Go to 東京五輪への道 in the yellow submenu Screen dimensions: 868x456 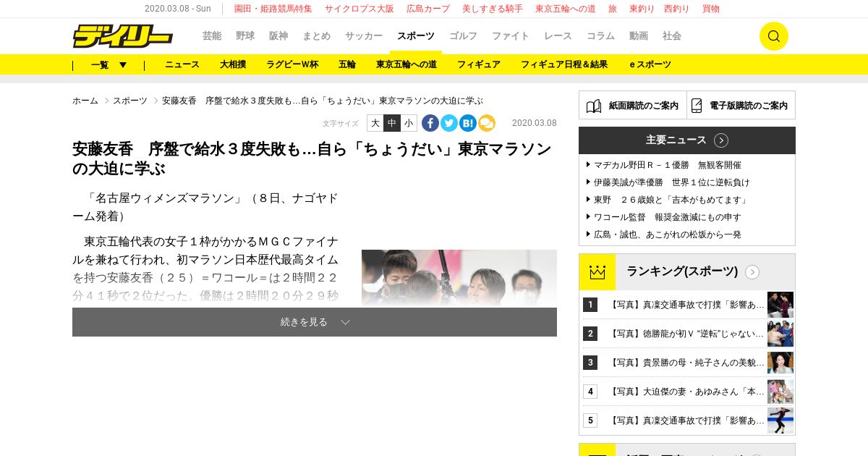407,64
